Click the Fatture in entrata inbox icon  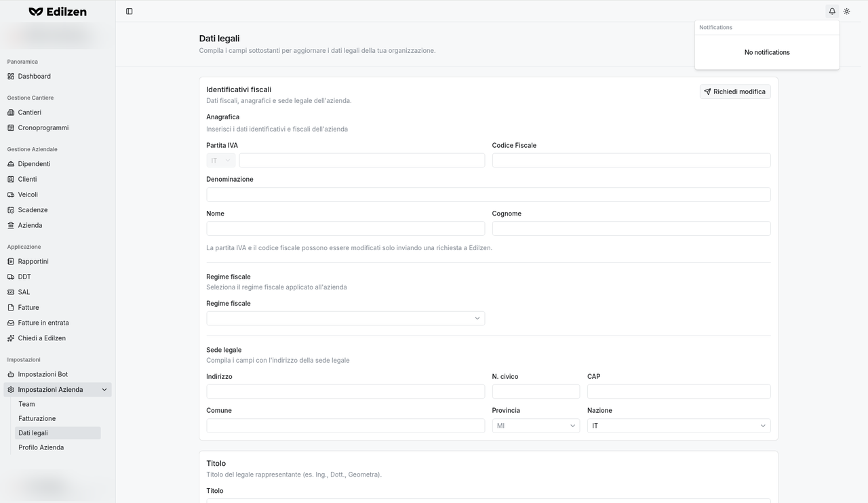point(11,323)
